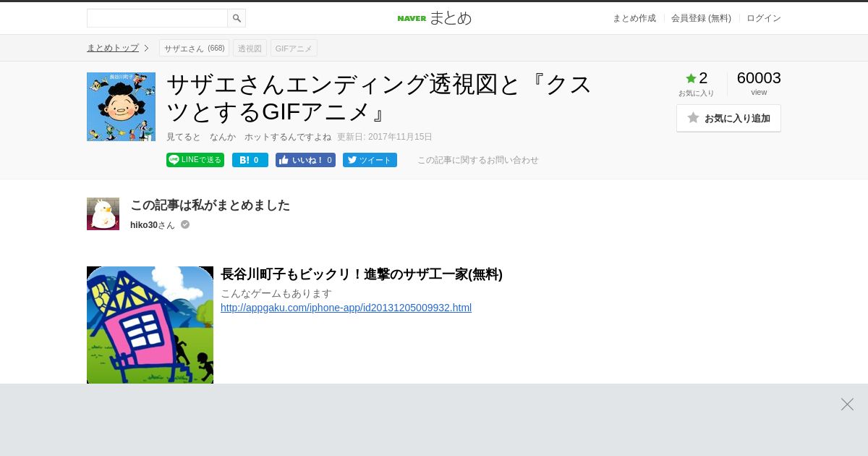Open the NAVER まとめ logo
This screenshot has height=456, width=868.
click(x=434, y=18)
